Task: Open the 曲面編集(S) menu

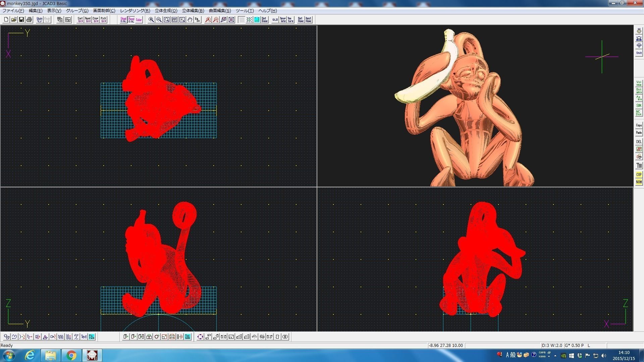Action: 220,11
